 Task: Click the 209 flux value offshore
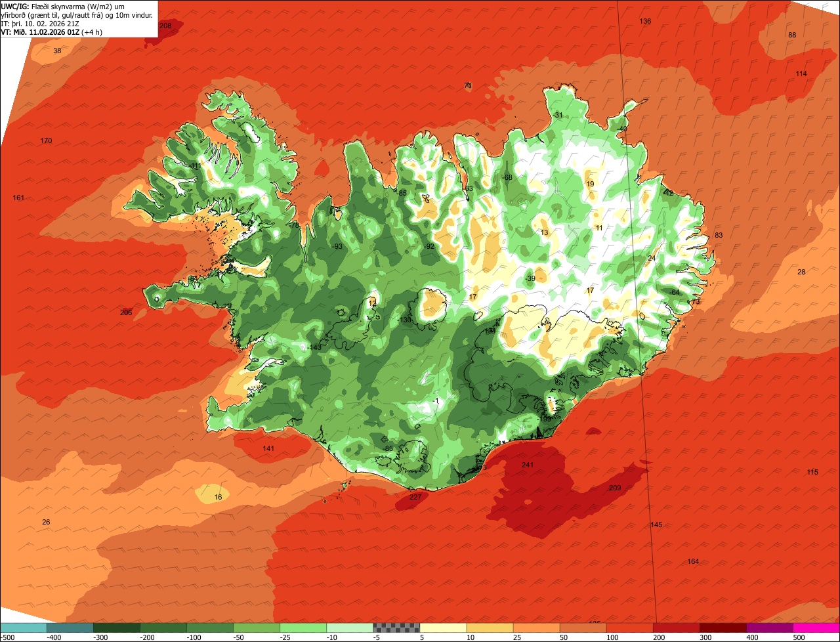point(615,488)
